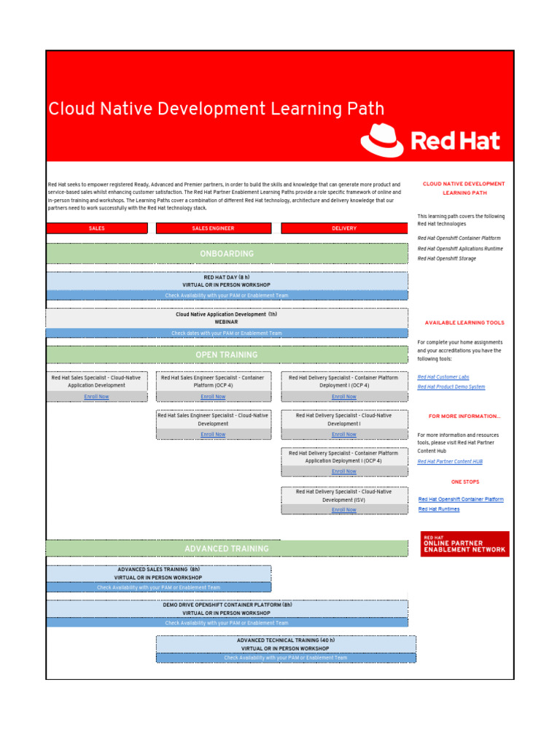Click the Check Availability bar under Red Hat Day
The image size is (560, 747).
coord(227,295)
